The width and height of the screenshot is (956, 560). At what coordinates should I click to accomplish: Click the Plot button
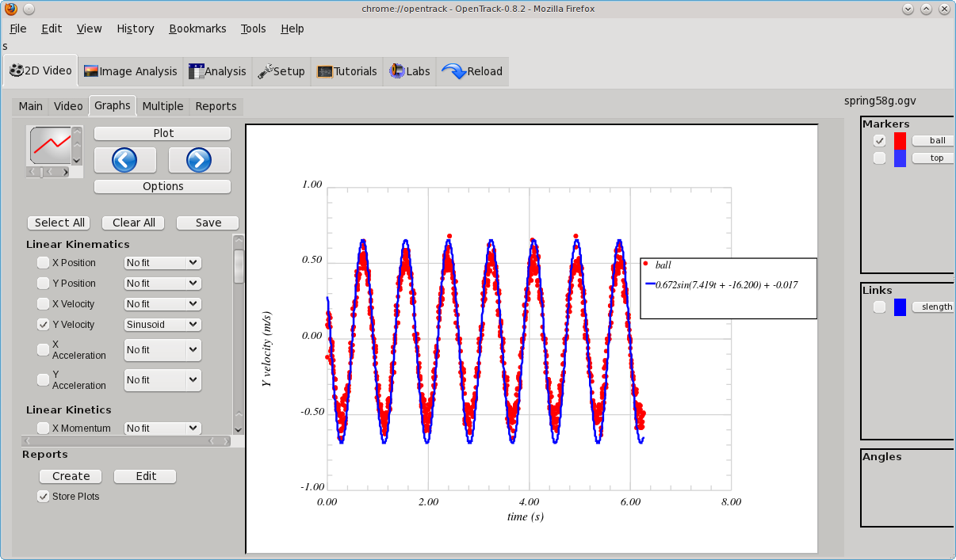[163, 133]
